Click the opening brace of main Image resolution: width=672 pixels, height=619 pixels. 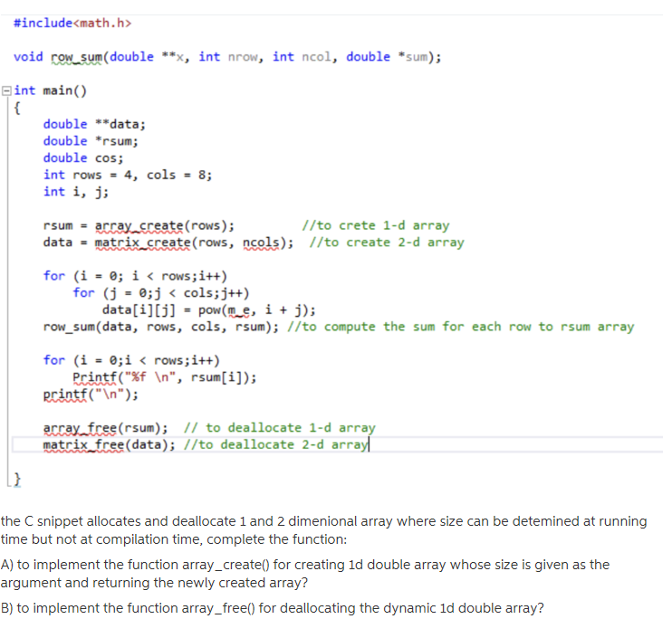tap(17, 108)
